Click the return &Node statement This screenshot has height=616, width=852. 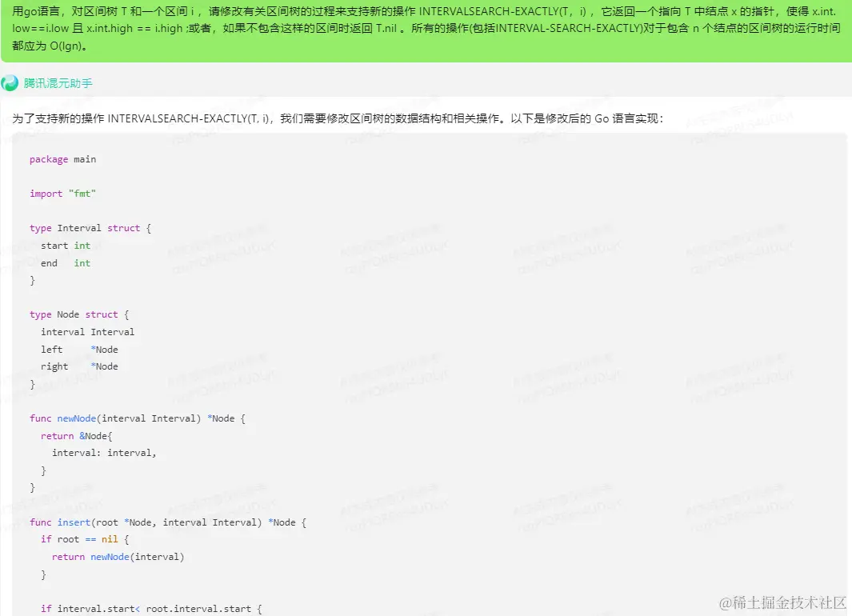76,435
